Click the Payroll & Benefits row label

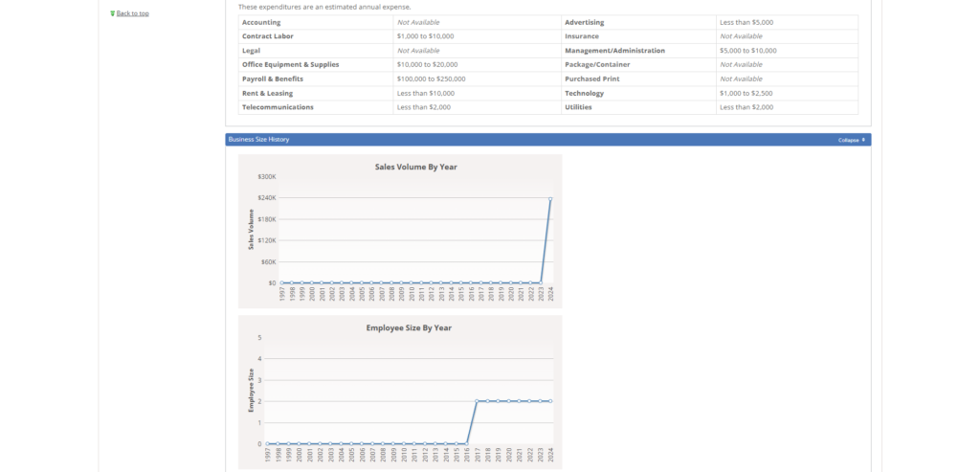click(x=274, y=79)
